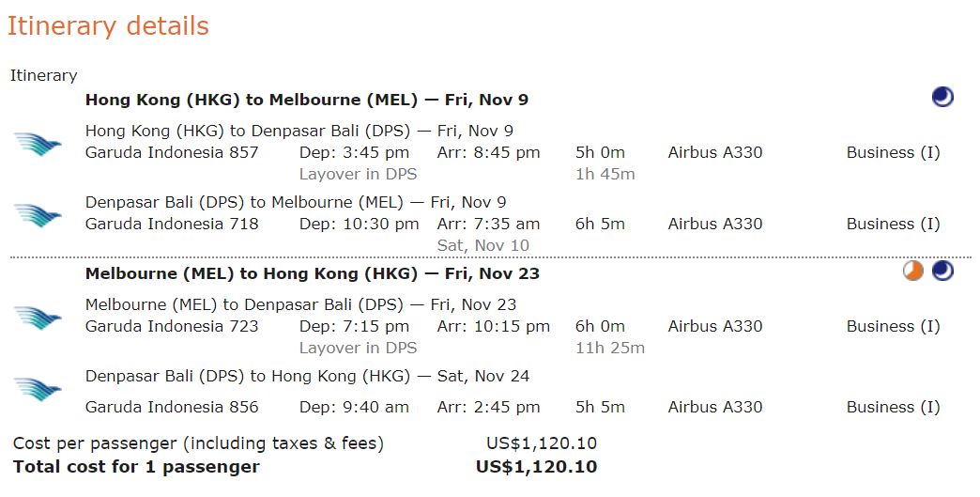Click Business (I) class on flight 857

(893, 153)
